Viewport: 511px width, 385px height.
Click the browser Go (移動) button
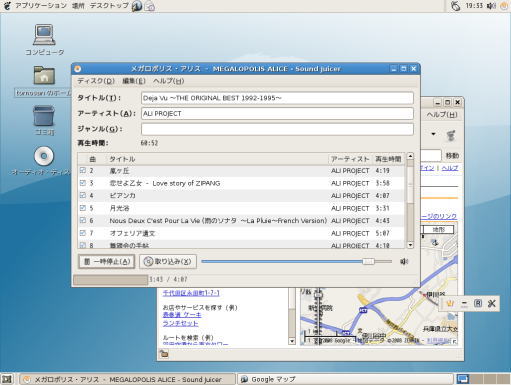[452, 156]
